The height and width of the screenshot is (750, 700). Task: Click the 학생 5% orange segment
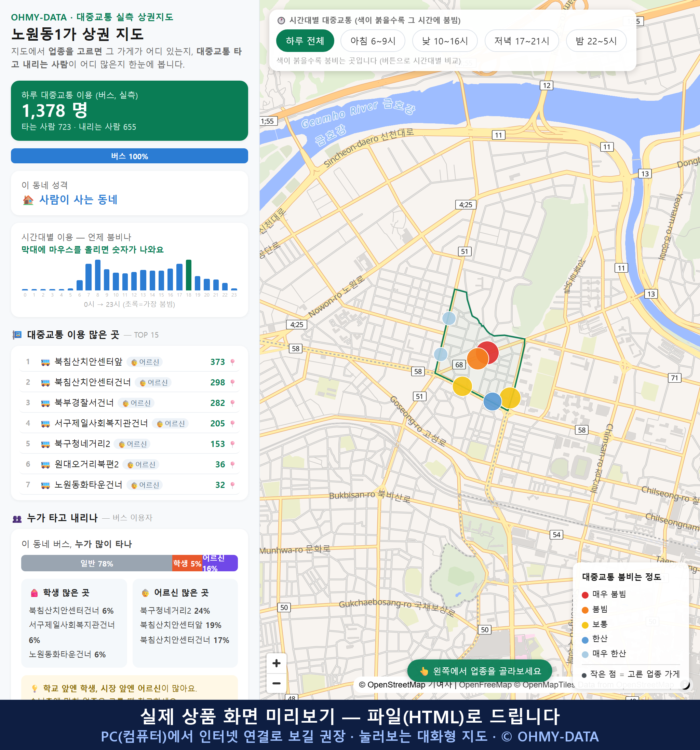[x=187, y=563]
